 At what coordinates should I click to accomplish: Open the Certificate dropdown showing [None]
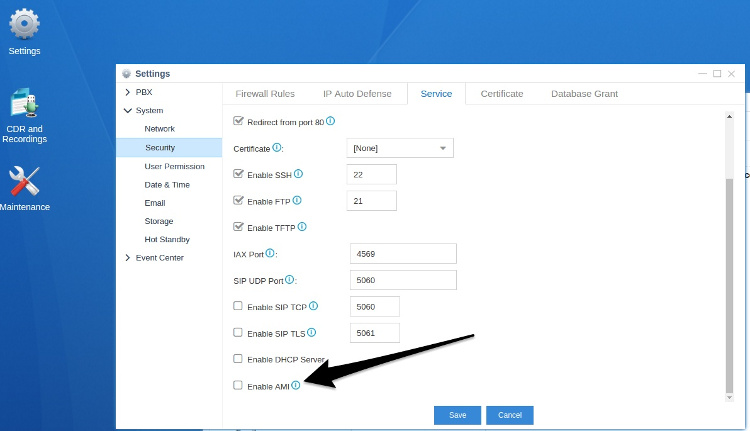400,148
